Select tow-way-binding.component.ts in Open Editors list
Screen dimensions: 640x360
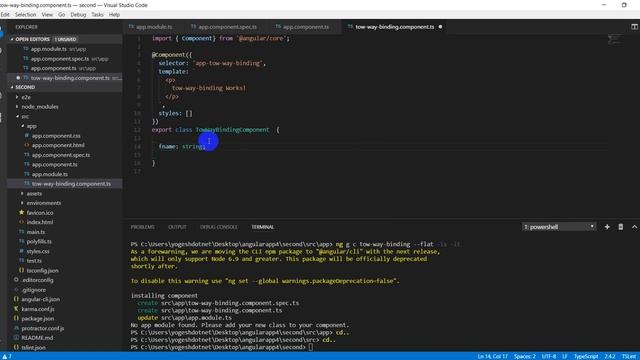pyautogui.click(x=70, y=78)
